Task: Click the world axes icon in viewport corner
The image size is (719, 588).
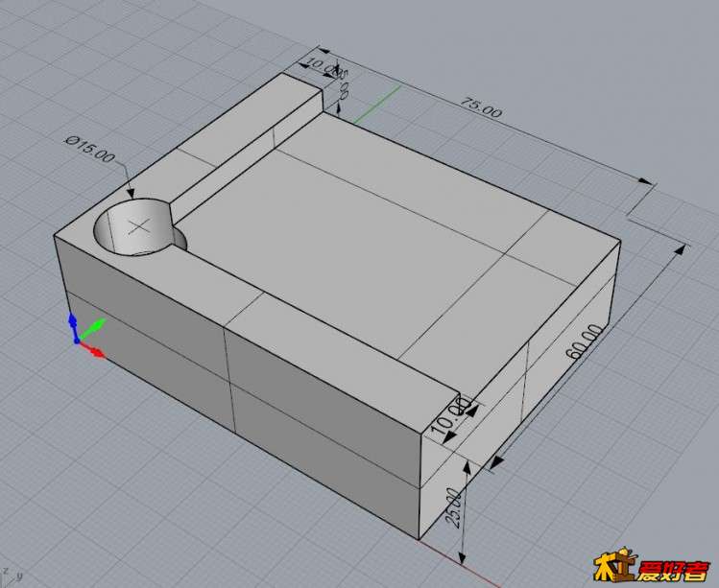Action: [x=11, y=576]
